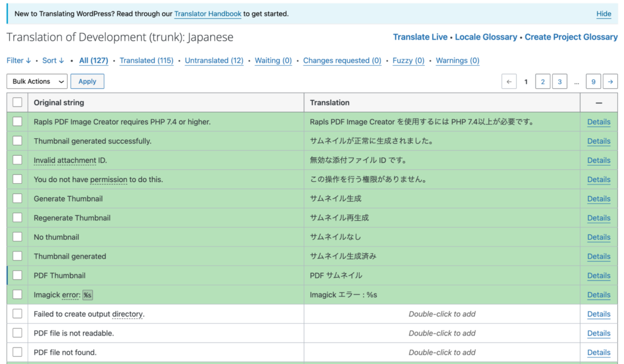Jump to page 9 of translations
Image resolution: width=624 pixels, height=364 pixels.
click(x=593, y=81)
